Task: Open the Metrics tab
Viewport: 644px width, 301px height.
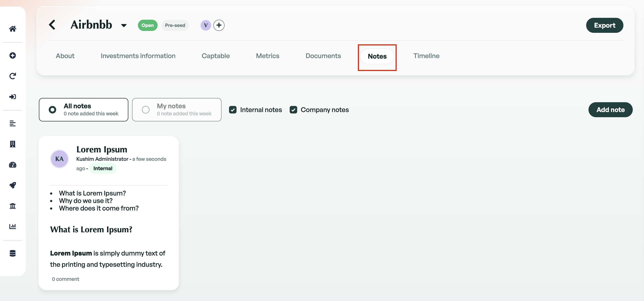Action: click(267, 56)
